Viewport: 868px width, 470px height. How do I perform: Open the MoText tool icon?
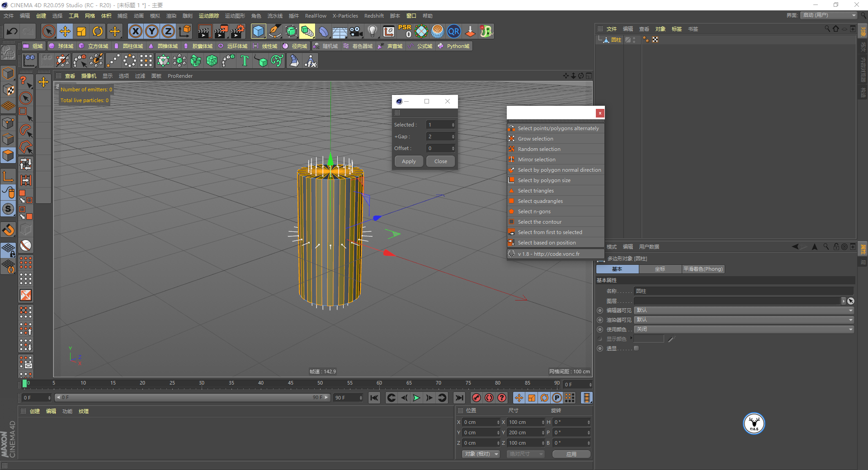coord(245,61)
